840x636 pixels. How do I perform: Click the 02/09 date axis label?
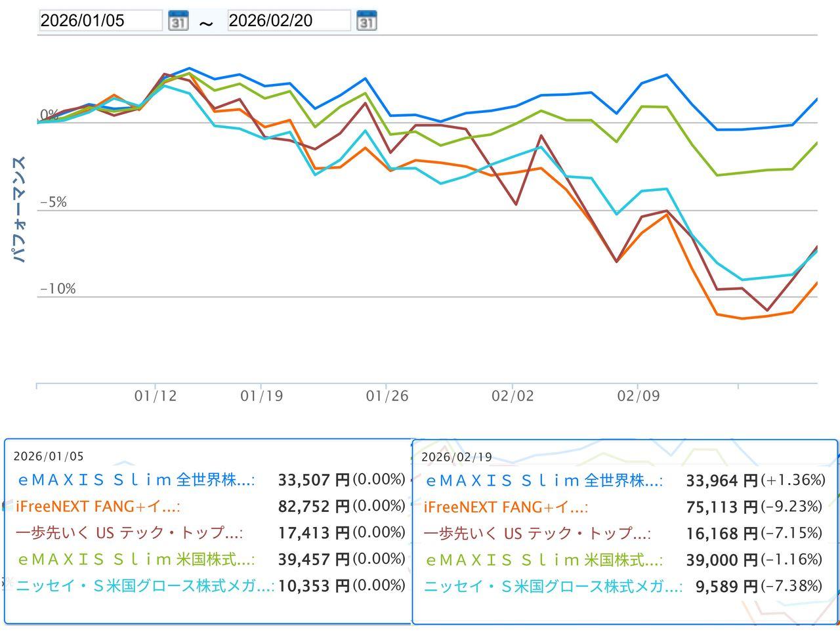tap(638, 396)
